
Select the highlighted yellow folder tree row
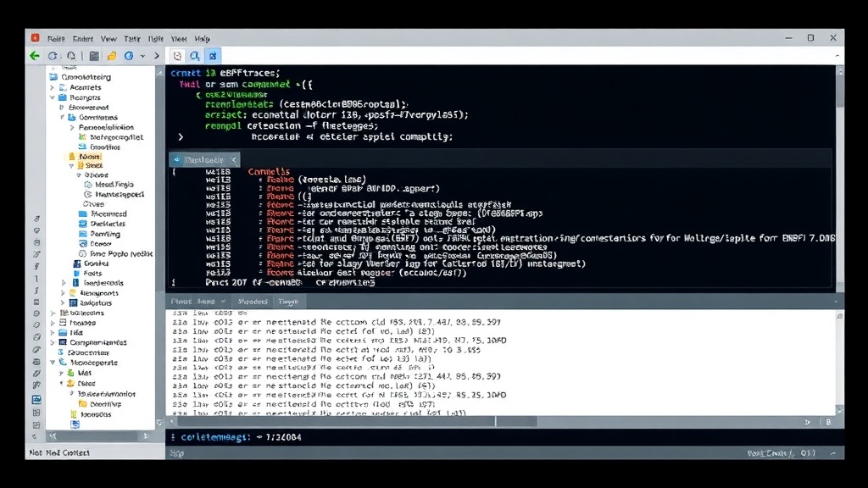(x=85, y=157)
